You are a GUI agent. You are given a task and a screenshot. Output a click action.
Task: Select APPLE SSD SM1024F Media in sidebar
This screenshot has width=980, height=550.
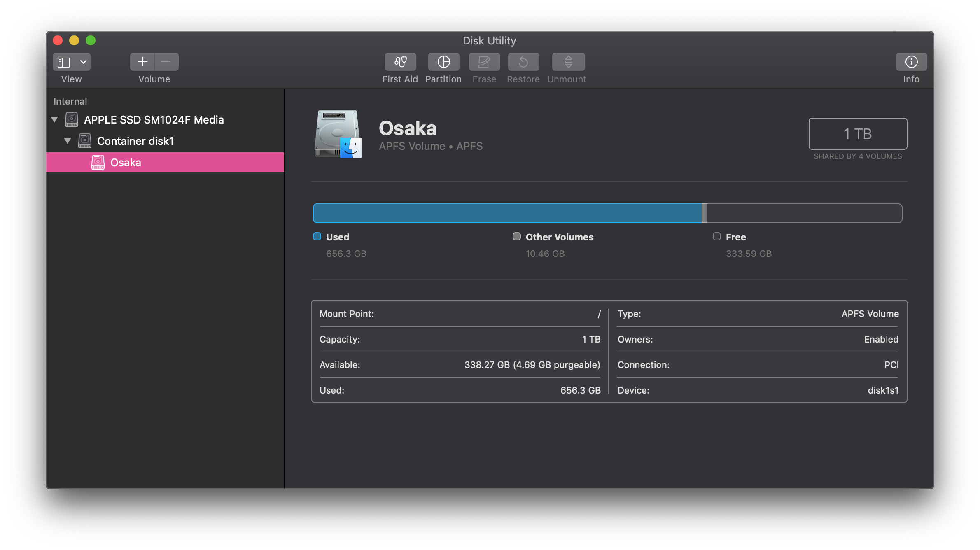(154, 120)
